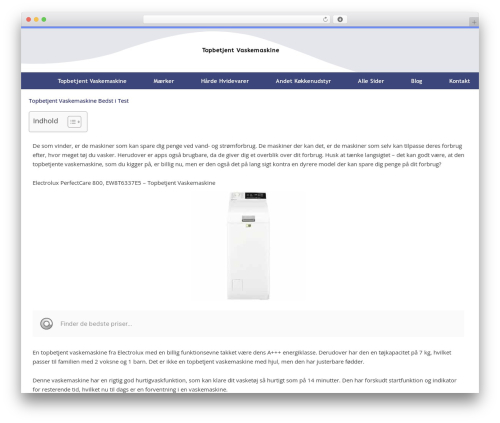Maximize the window with the green button
The width and height of the screenshot is (500, 423).
coord(44,19)
